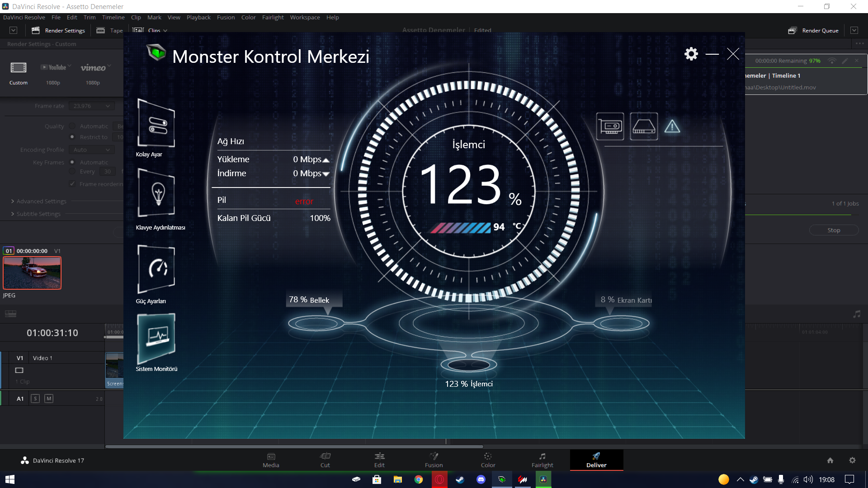Open the Vimeo preset dropdown arrow

[109, 66]
